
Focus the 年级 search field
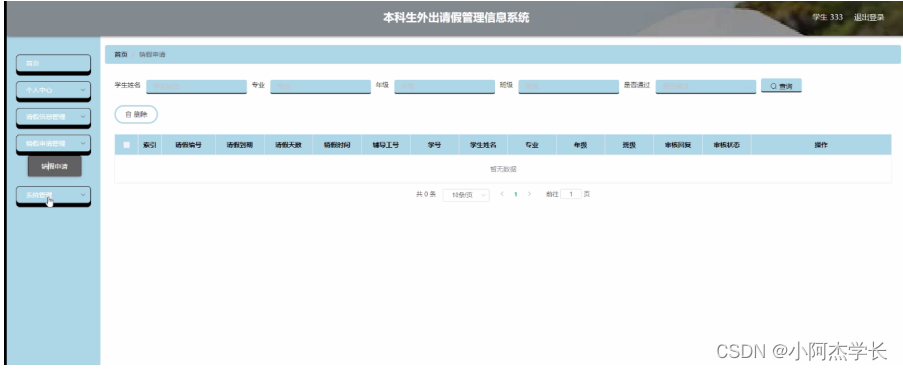tap(444, 86)
